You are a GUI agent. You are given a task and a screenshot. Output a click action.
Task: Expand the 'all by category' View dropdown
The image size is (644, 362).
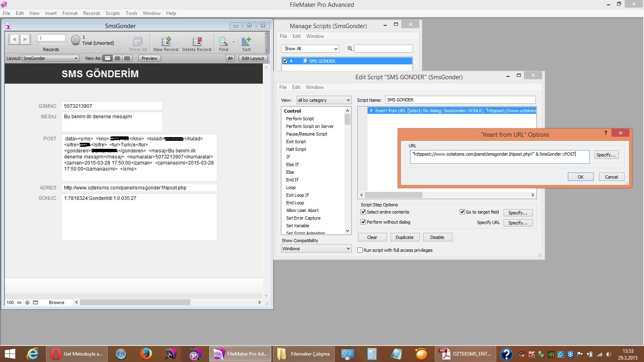324,100
